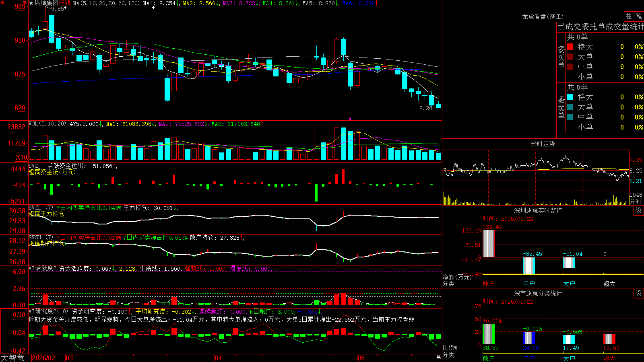Click 中户 category in 深市超赢分类统计 chart
Viewport: 644px width, 362px height.
(x=529, y=358)
